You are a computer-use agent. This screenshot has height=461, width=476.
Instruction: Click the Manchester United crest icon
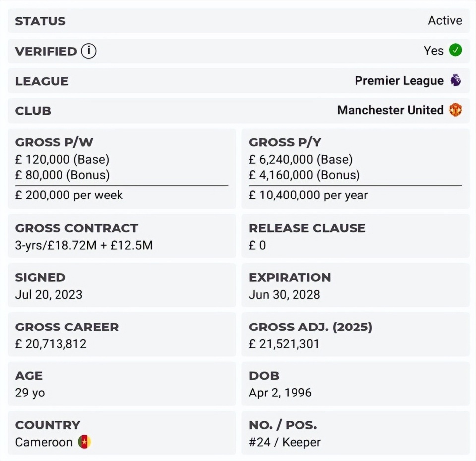pyautogui.click(x=455, y=110)
